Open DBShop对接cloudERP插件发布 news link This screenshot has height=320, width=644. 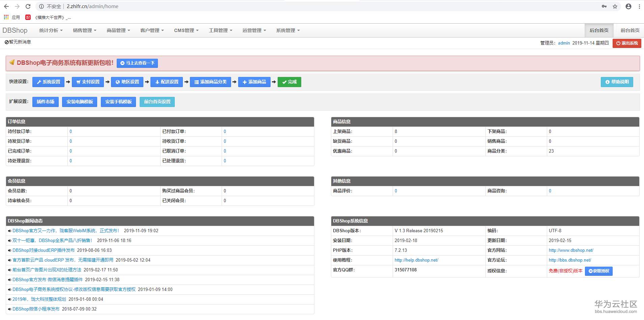tap(44, 250)
